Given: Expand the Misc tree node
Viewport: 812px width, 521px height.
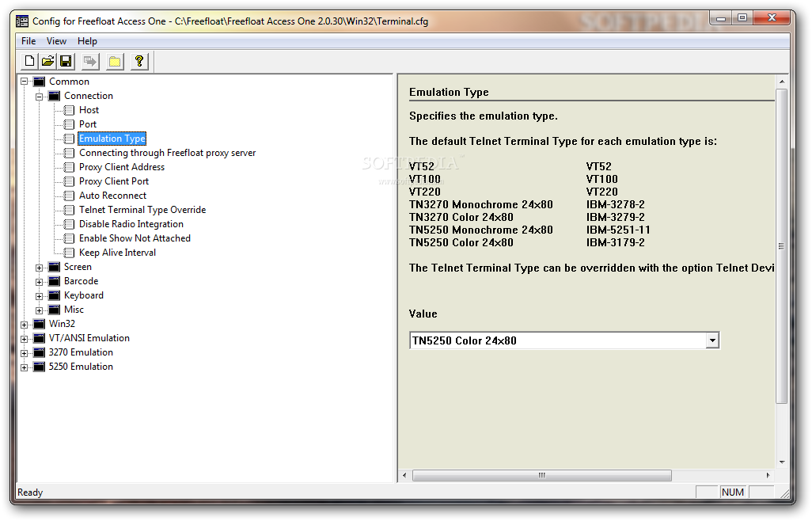Looking at the screenshot, I should pos(39,310).
